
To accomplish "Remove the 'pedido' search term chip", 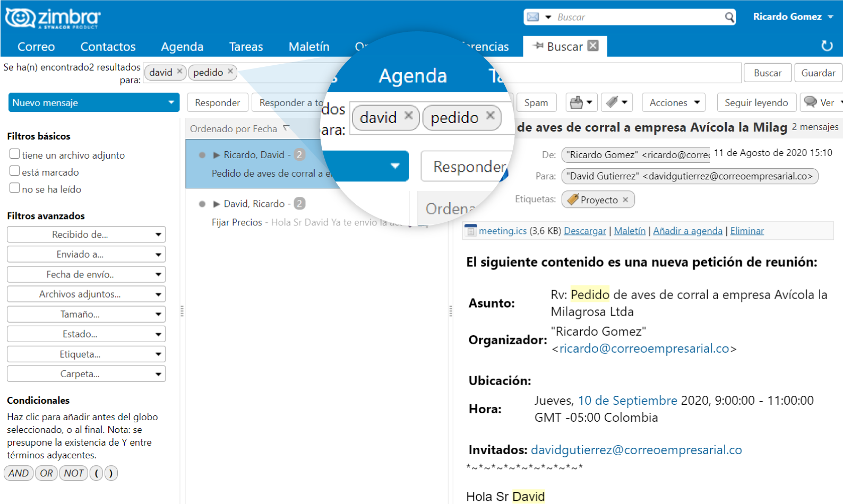I will [230, 71].
